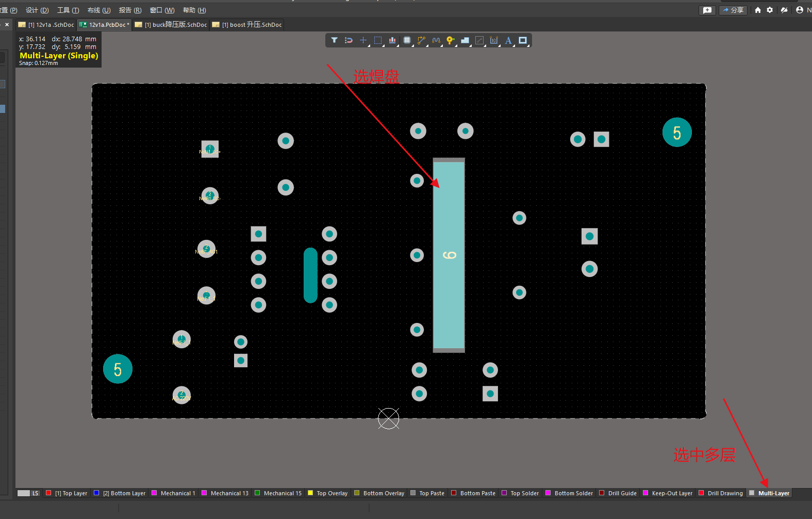
Task: Toggle Top Overlay yellow layer swatch
Action: point(310,493)
